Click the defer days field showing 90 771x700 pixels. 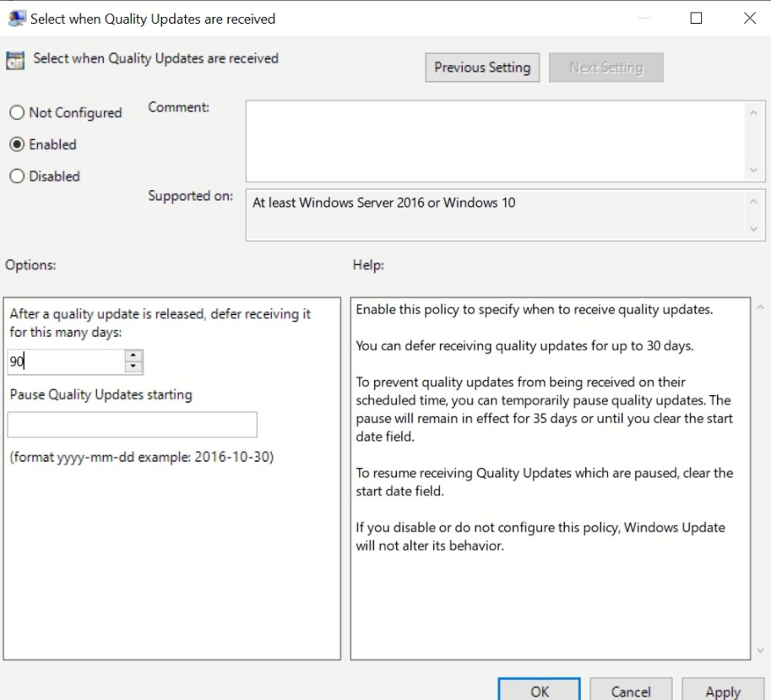click(x=66, y=361)
